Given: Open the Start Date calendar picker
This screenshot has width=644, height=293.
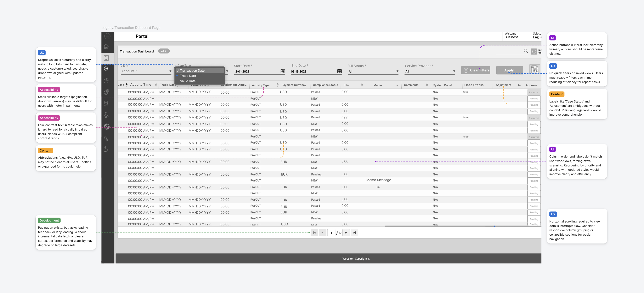Looking at the screenshot, I should click(x=282, y=71).
